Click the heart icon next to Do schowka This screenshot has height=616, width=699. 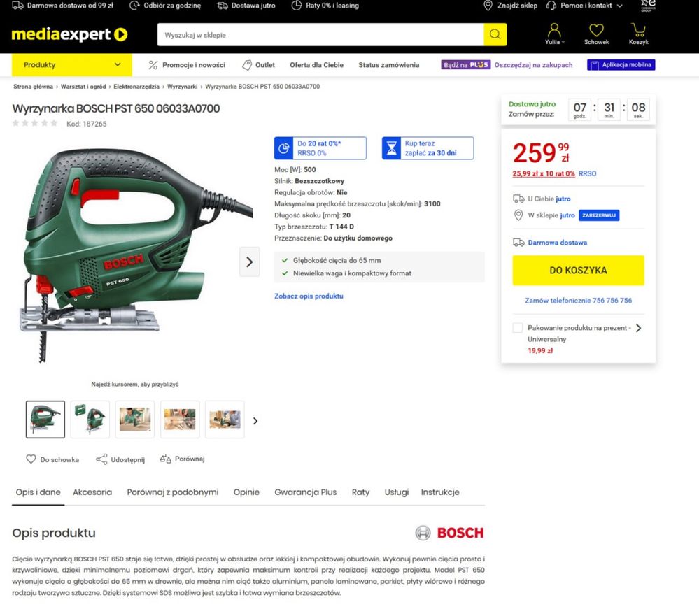coord(31,459)
